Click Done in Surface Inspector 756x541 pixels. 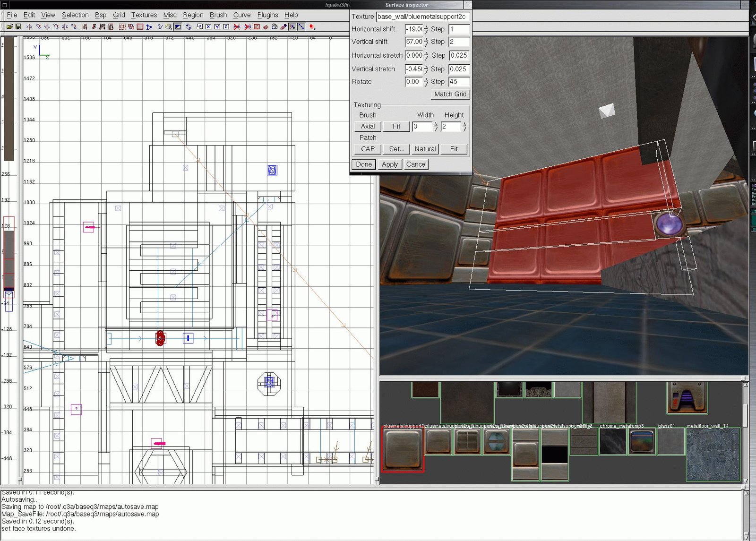(364, 164)
